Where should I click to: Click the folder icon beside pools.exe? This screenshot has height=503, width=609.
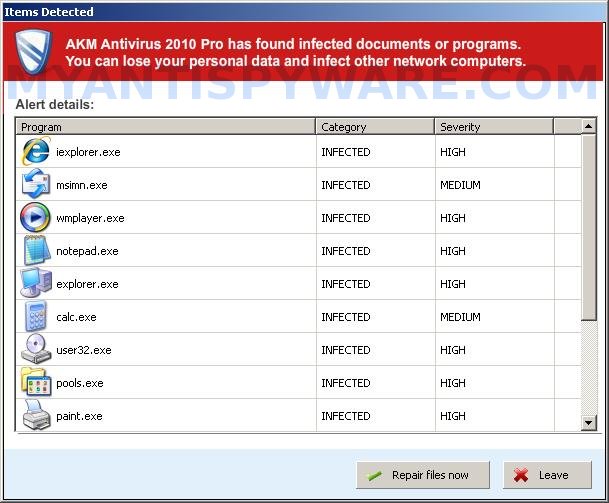[x=36, y=382]
